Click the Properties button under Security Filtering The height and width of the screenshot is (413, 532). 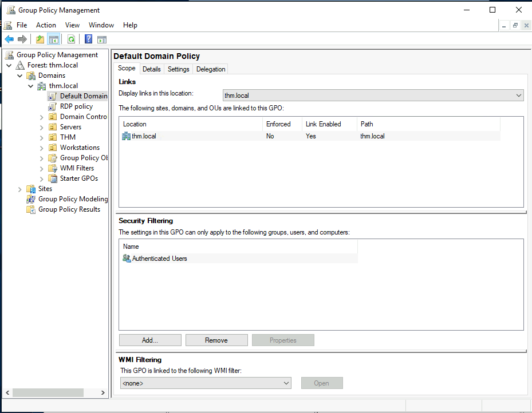[283, 340]
